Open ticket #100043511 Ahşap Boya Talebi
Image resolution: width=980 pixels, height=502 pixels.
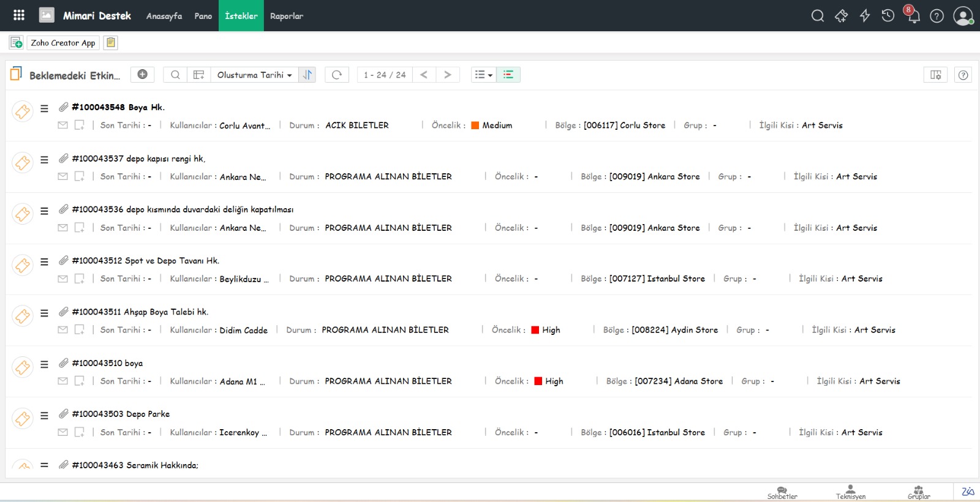[x=140, y=312]
